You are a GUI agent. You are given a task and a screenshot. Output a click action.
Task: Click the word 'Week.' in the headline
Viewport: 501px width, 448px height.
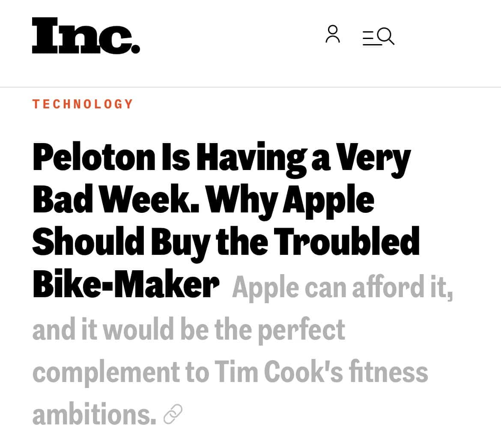pos(155,200)
